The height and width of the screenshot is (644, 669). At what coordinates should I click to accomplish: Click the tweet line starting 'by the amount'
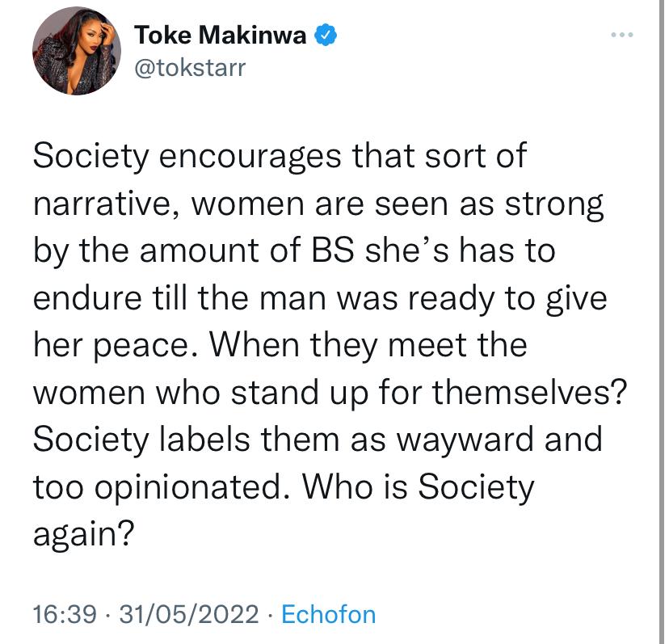294,251
